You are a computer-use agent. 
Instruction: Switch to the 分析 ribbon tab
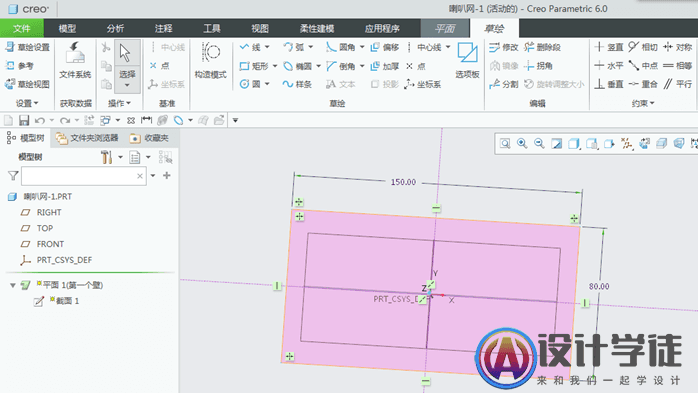click(x=115, y=28)
